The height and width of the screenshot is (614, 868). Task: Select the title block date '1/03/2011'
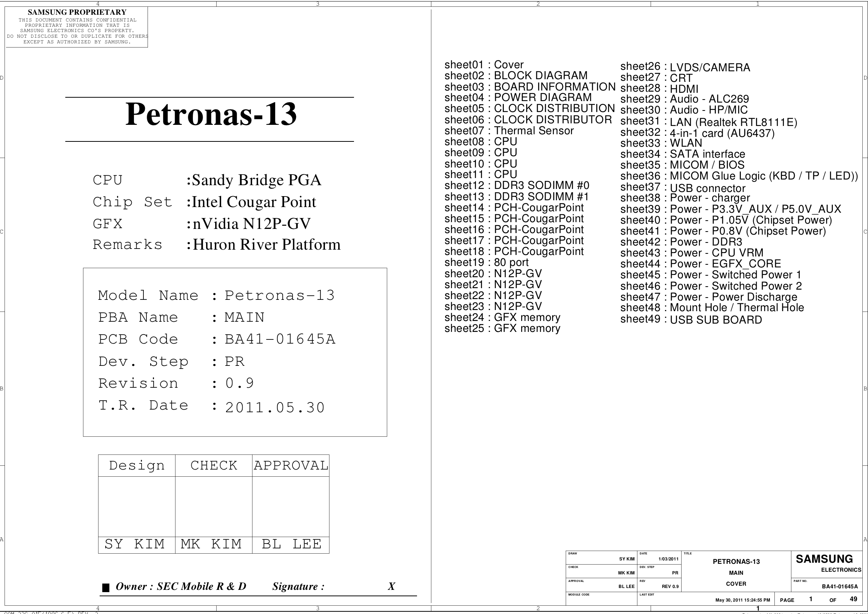coord(668,559)
